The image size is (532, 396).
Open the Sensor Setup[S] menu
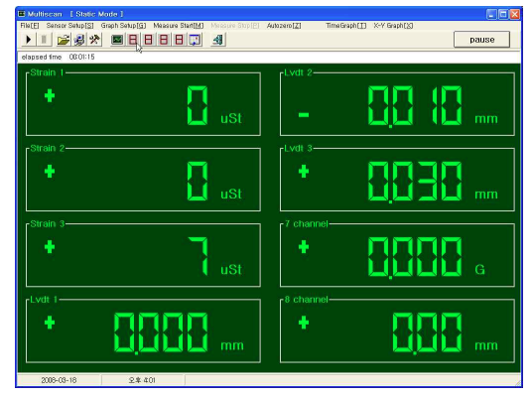(69, 26)
